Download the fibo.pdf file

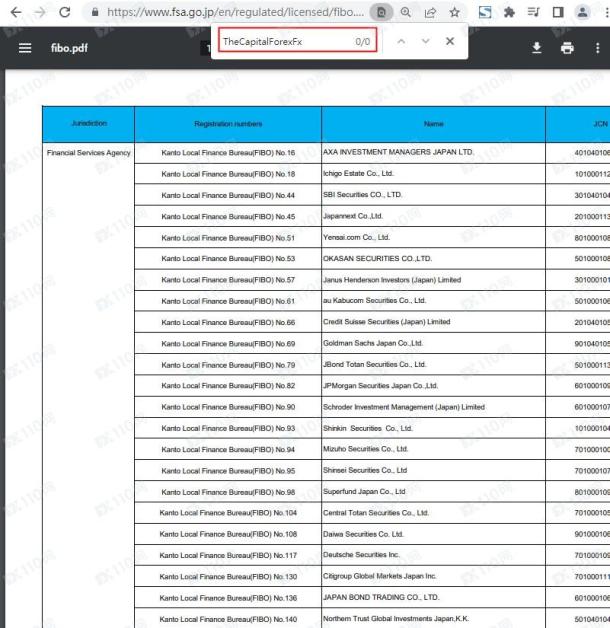click(x=536, y=48)
